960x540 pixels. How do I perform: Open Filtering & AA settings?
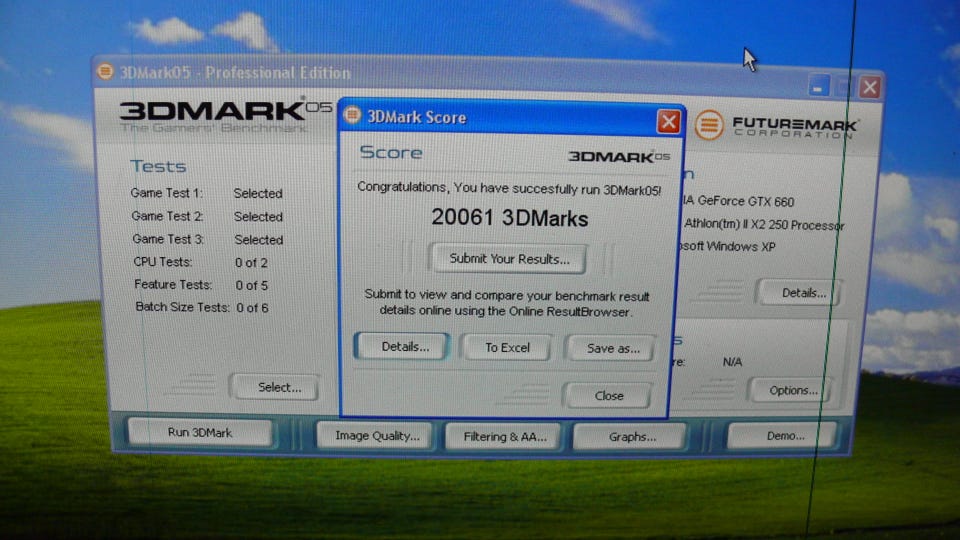pyautogui.click(x=504, y=437)
